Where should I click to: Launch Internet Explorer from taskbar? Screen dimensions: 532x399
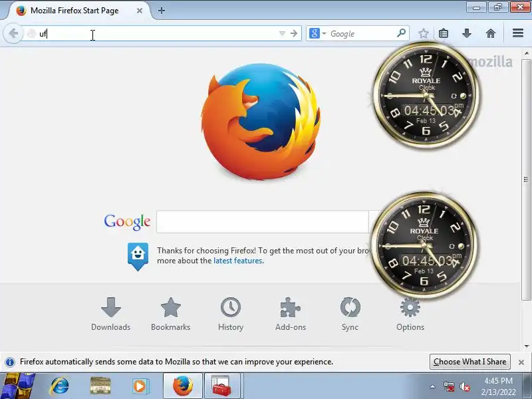(x=59, y=386)
